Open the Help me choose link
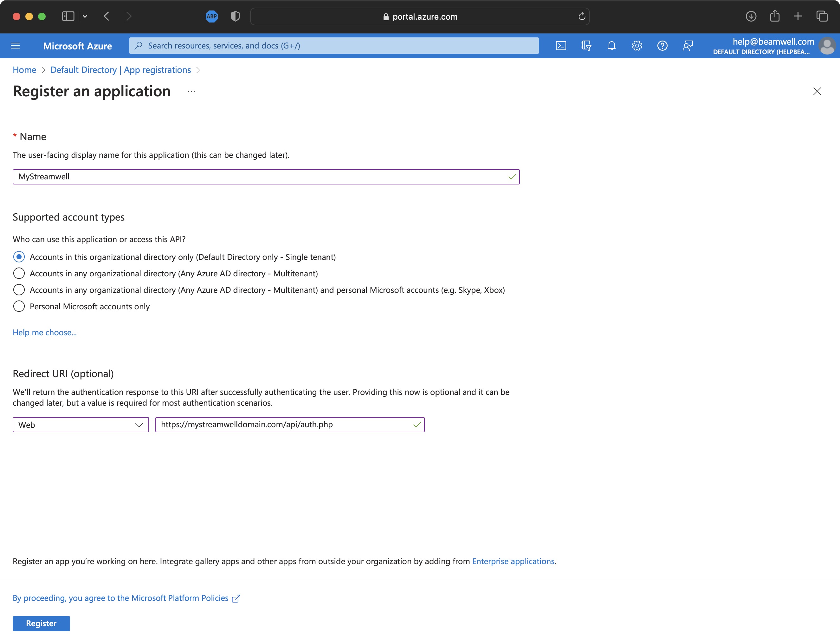 (44, 332)
